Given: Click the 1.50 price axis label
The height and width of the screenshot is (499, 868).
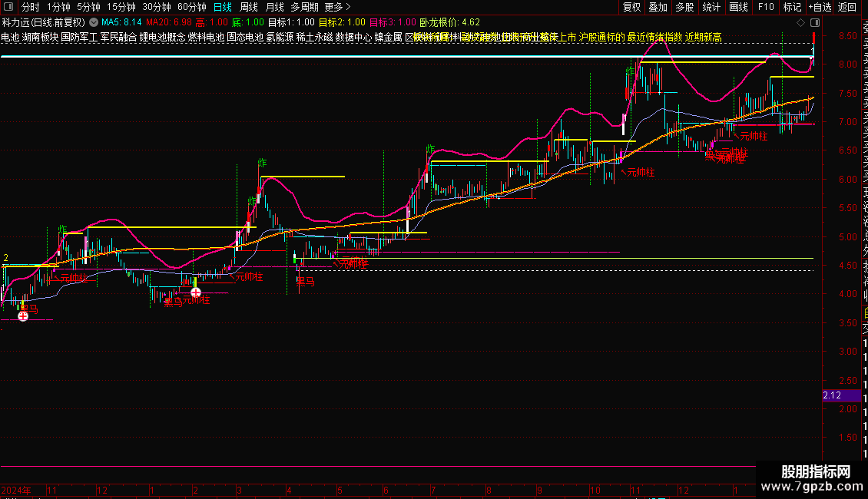Looking at the screenshot, I should tap(847, 437).
